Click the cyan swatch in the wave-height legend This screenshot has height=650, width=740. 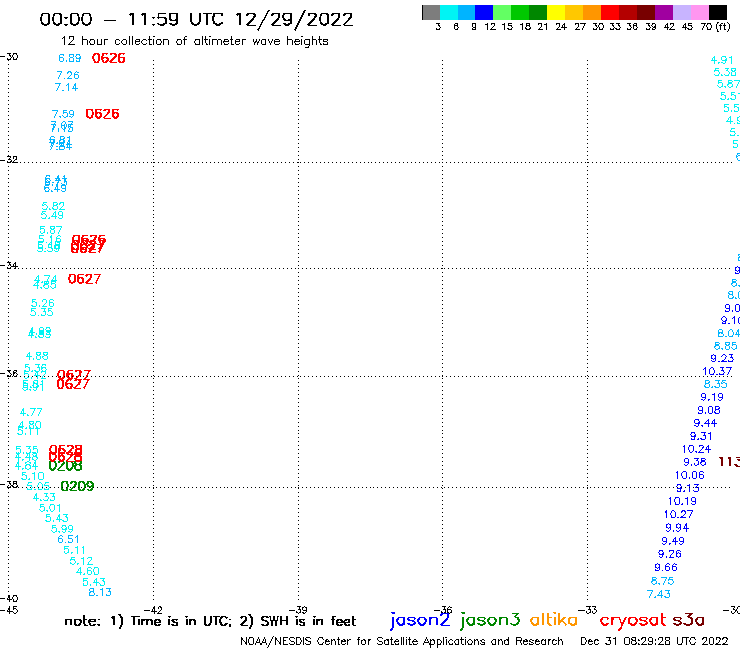449,12
